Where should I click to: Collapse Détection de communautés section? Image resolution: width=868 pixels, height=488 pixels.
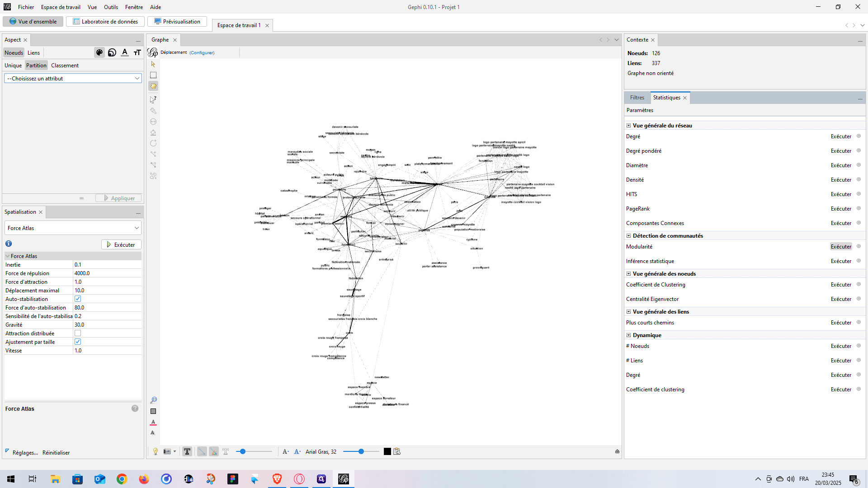(628, 236)
